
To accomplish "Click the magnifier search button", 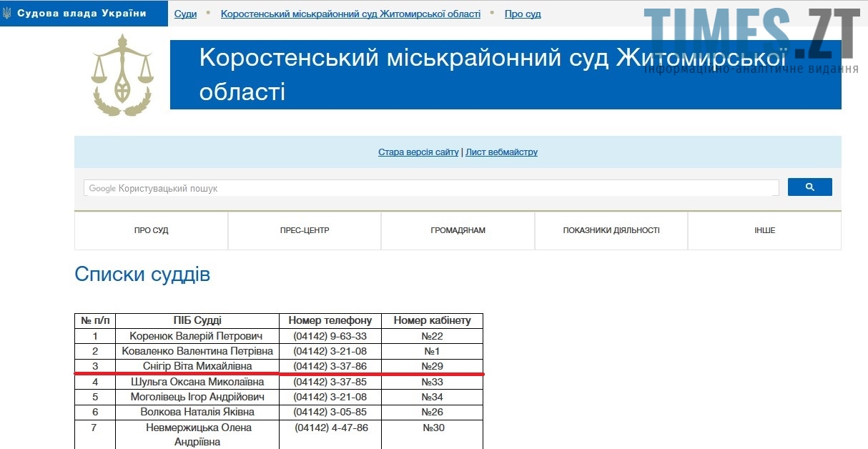I will click(809, 187).
